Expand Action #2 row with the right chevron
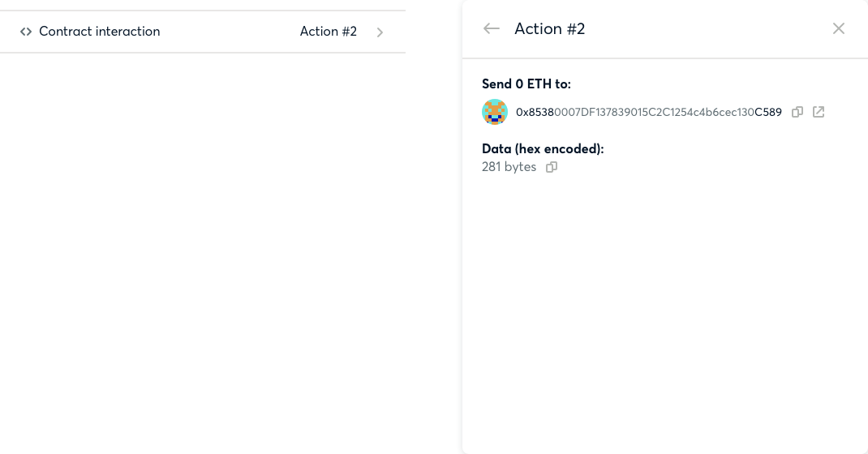 point(380,32)
